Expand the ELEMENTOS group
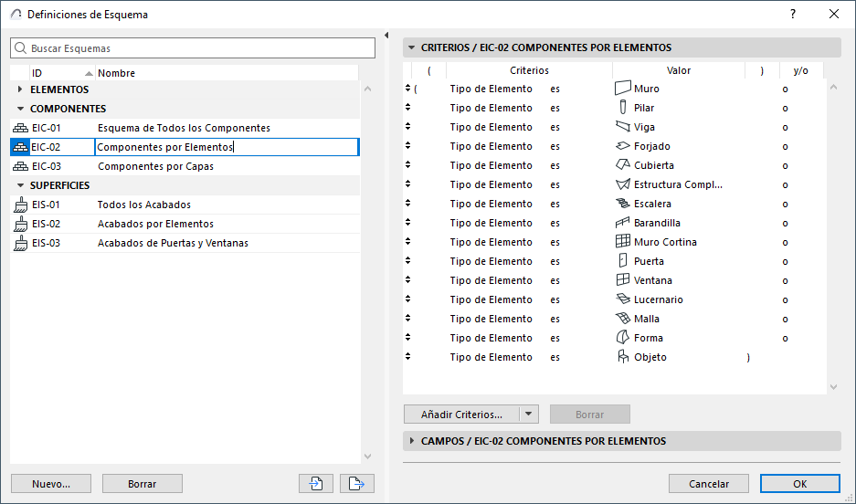The width and height of the screenshot is (856, 504). (x=20, y=89)
